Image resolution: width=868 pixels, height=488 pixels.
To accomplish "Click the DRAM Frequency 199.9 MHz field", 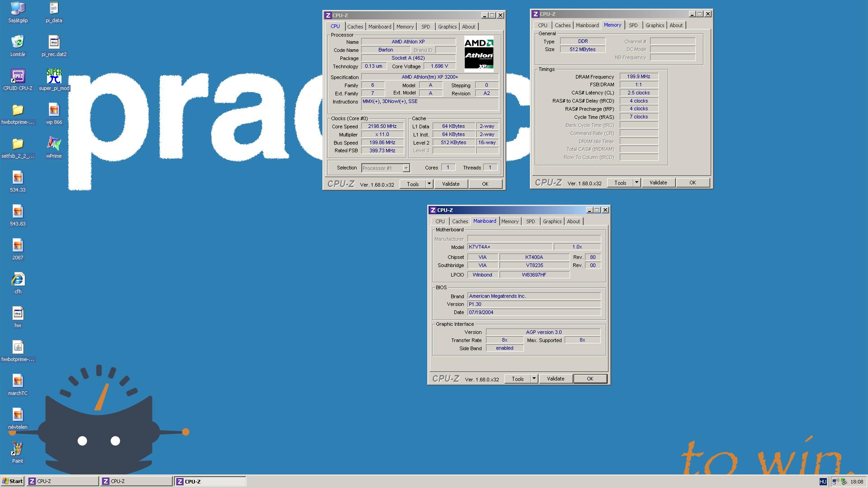I will coord(638,76).
